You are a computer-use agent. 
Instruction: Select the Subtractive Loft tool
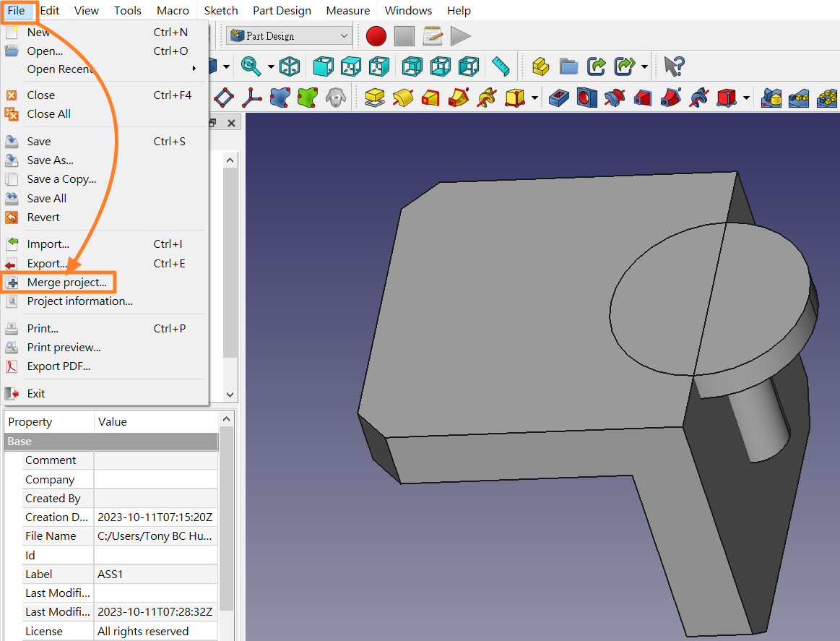643,98
